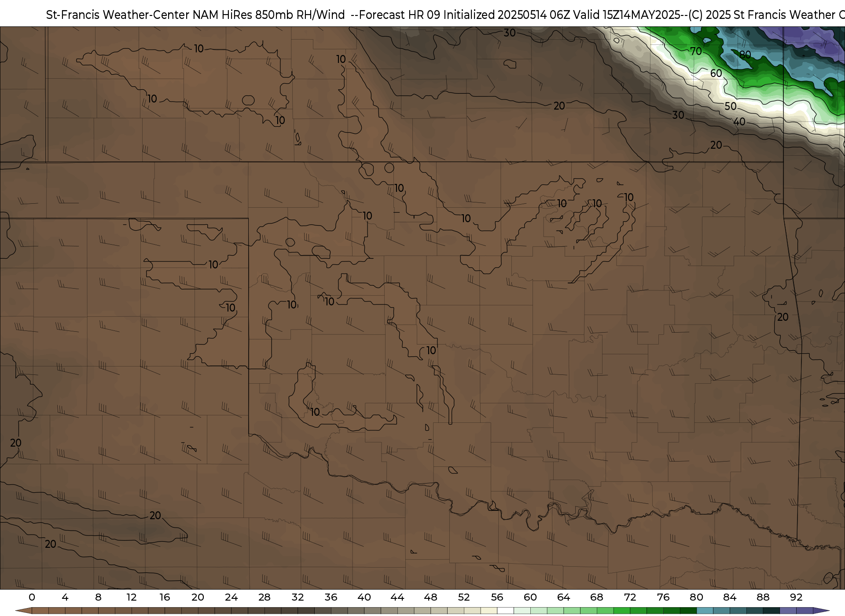845x616 pixels.
Task: Click the colorbar tick label '36'
Action: tap(331, 597)
